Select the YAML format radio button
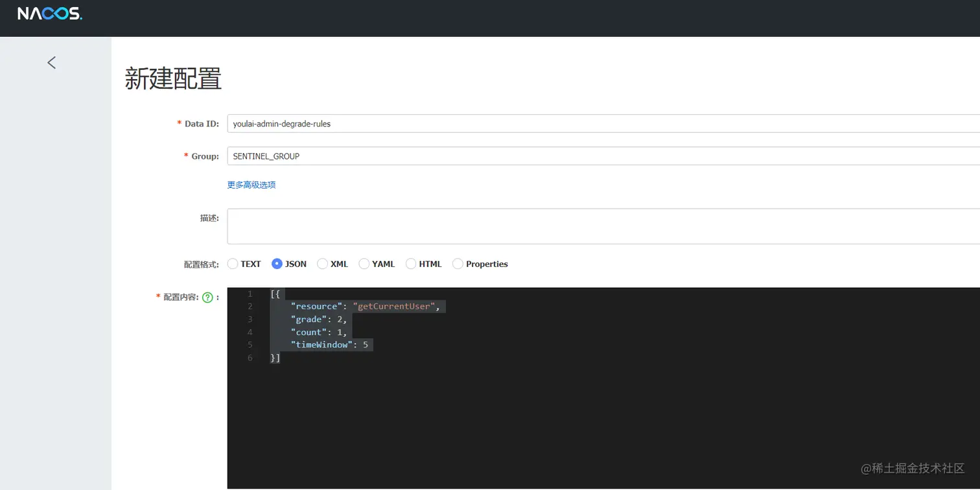Image resolution: width=980 pixels, height=490 pixels. tap(364, 264)
